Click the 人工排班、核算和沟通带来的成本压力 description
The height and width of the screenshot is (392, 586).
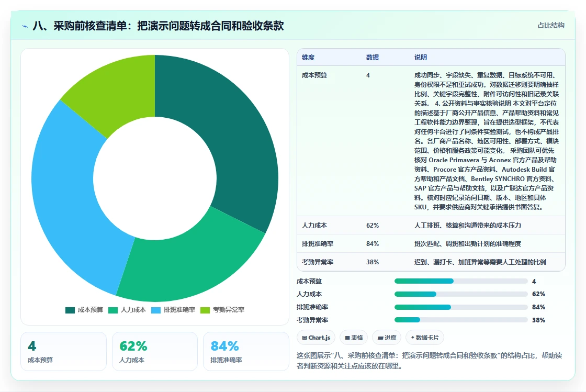[468, 226]
